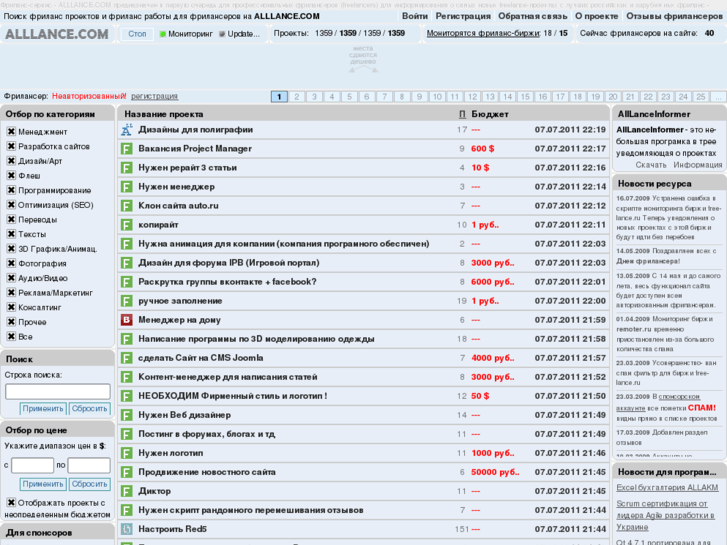727x545 pixels.
Task: Go to page 5 in pagination
Action: pos(349,97)
